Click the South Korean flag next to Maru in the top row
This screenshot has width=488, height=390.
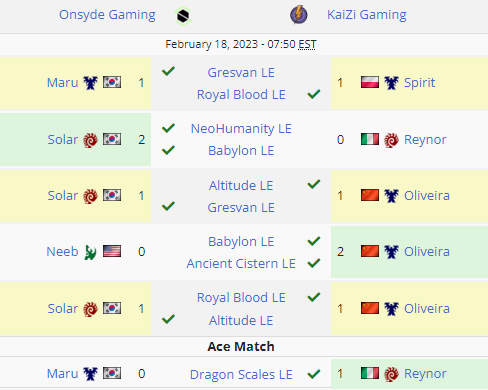point(112,82)
